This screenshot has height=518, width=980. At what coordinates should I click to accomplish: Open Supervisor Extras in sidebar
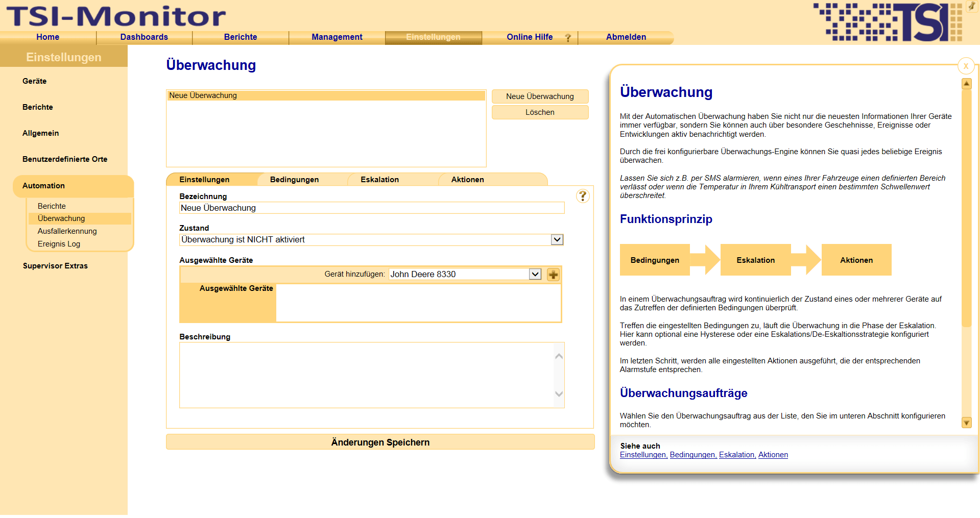[x=55, y=266]
